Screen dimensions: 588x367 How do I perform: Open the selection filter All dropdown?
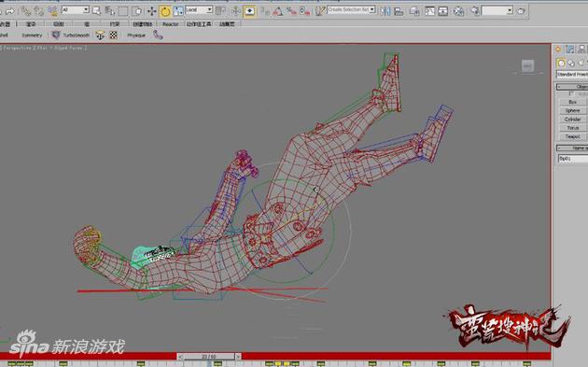click(x=76, y=9)
